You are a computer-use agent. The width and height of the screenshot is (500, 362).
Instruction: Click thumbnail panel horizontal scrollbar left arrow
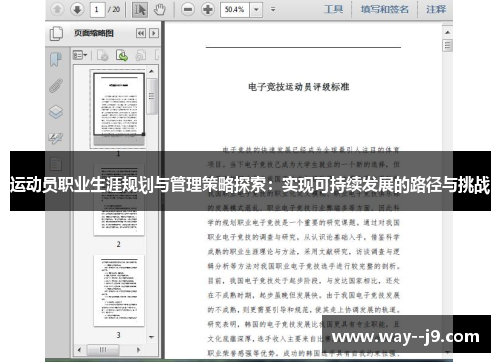tap(79, 350)
